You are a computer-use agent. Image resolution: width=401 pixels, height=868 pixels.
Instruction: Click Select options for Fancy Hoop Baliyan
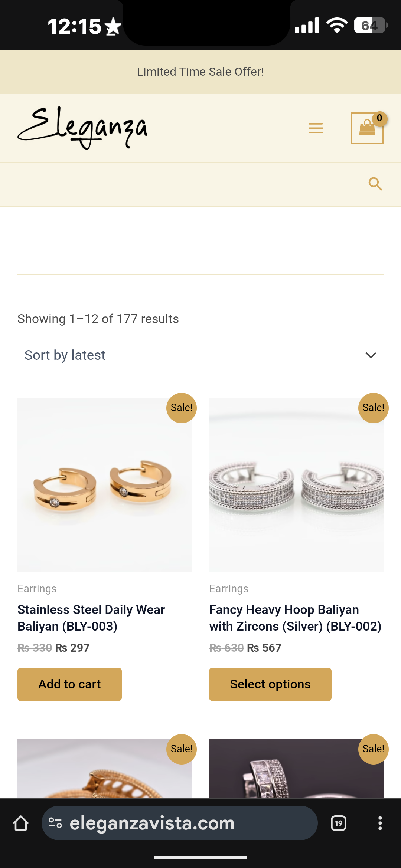[x=270, y=684]
